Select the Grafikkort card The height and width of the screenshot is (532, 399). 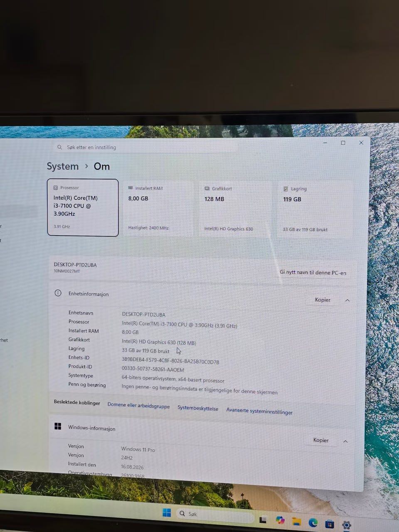[235, 209]
